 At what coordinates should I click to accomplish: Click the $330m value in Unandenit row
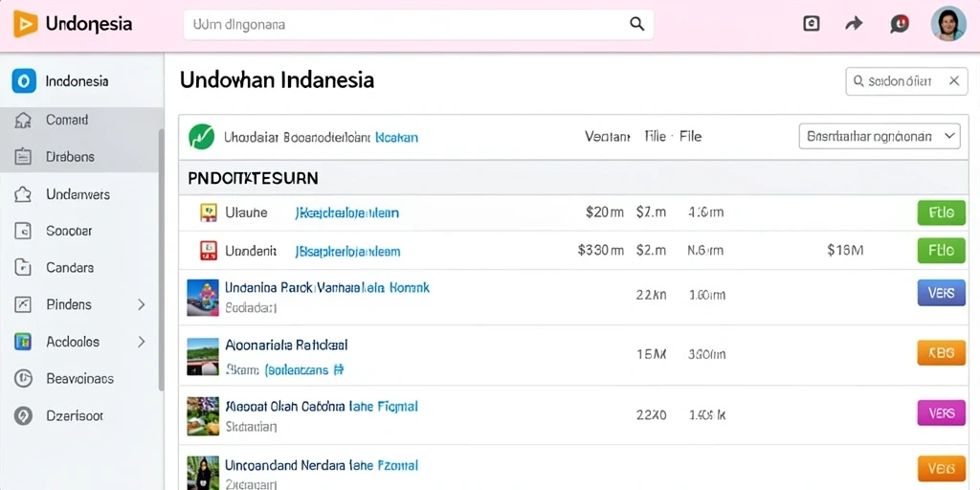601,251
